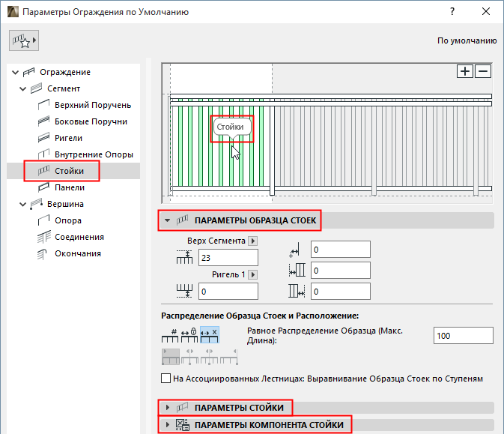The height and width of the screenshot is (434, 504).
Task: Click the bottom offset icon beside Ригель field
Action: pyautogui.click(x=184, y=291)
